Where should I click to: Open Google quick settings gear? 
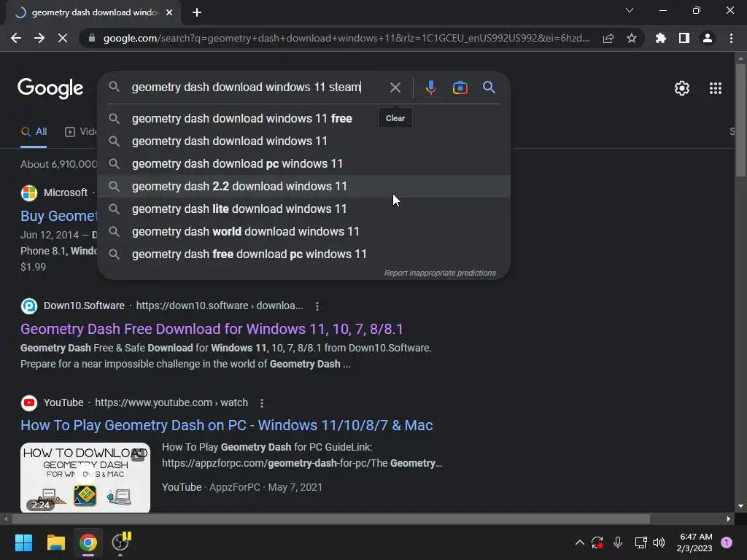tap(682, 88)
